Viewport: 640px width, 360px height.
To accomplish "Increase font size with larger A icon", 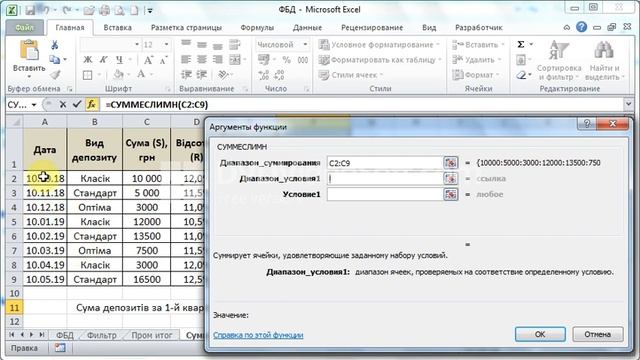I will (x=148, y=60).
